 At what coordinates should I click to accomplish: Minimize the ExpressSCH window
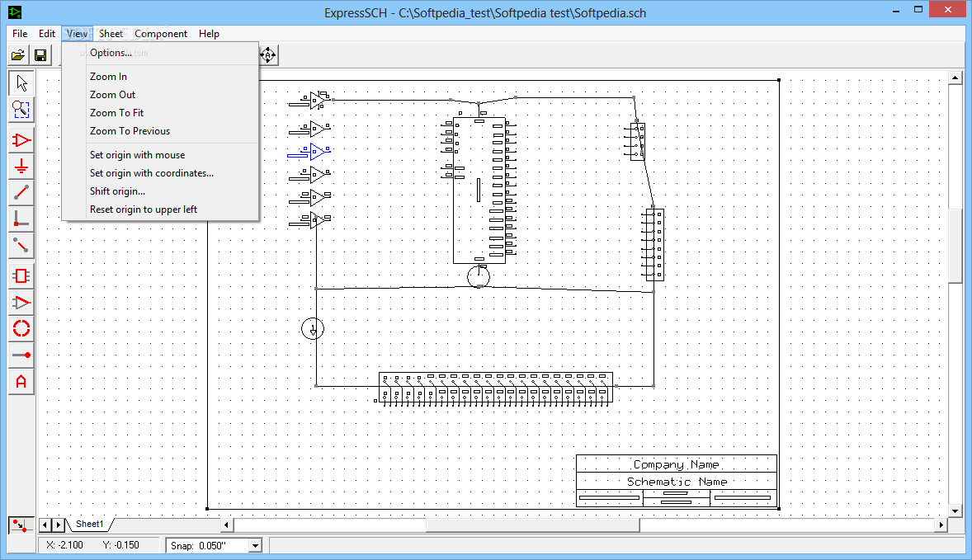coord(896,11)
